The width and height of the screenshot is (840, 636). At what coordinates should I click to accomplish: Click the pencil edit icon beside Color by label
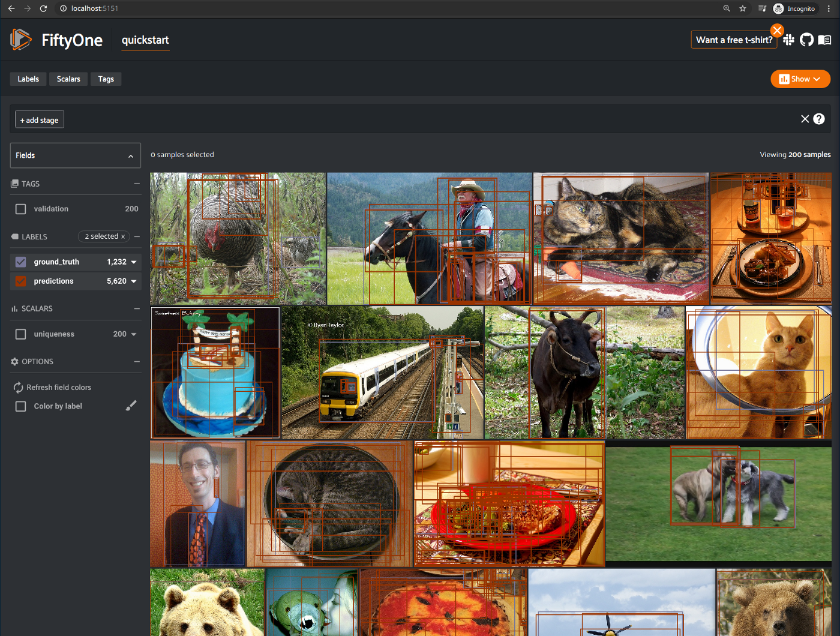point(131,406)
